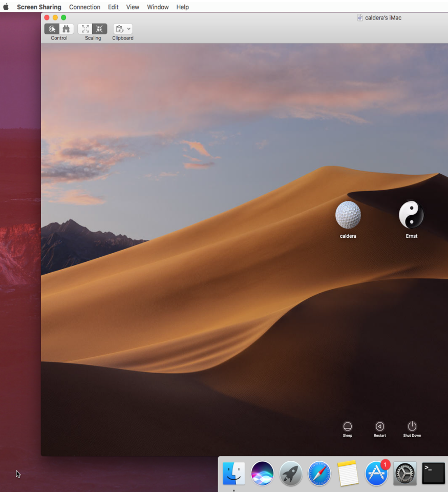448x492 pixels.
Task: Open the View menu
Action: pyautogui.click(x=133, y=7)
